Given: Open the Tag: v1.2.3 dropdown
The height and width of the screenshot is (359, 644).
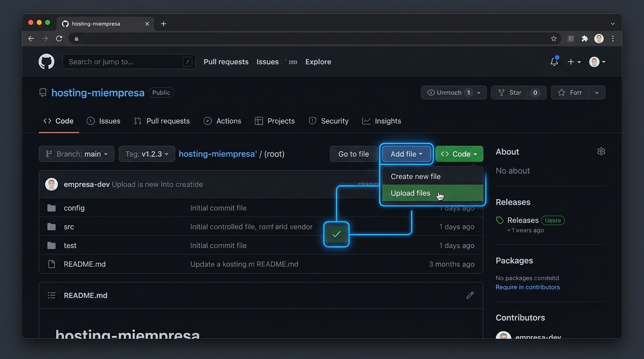Looking at the screenshot, I should 147,154.
